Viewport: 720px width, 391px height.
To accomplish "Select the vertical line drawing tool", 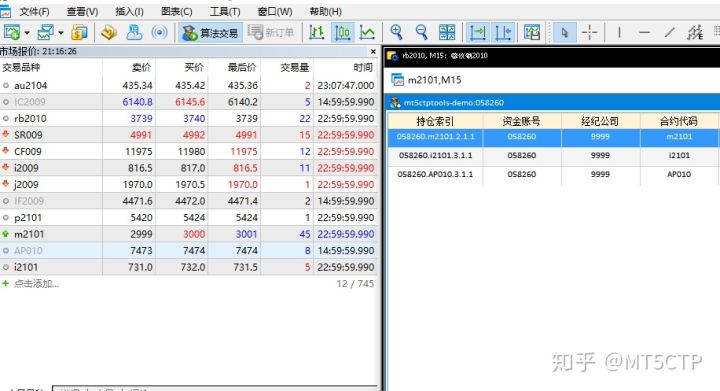I will [x=619, y=32].
